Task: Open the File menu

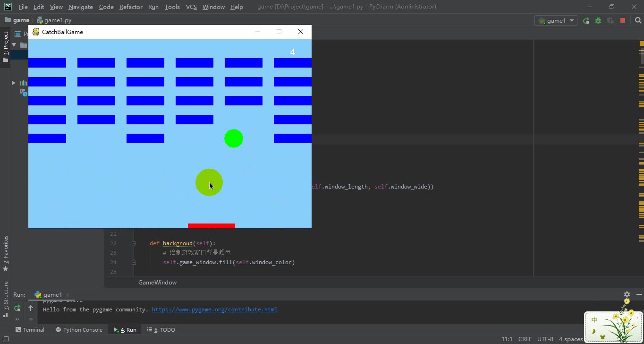Action: coord(23,7)
